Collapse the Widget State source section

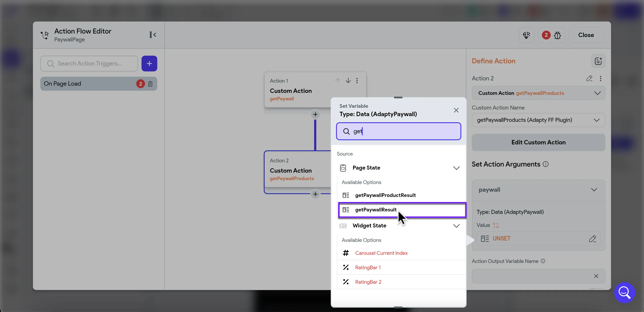[456, 226]
